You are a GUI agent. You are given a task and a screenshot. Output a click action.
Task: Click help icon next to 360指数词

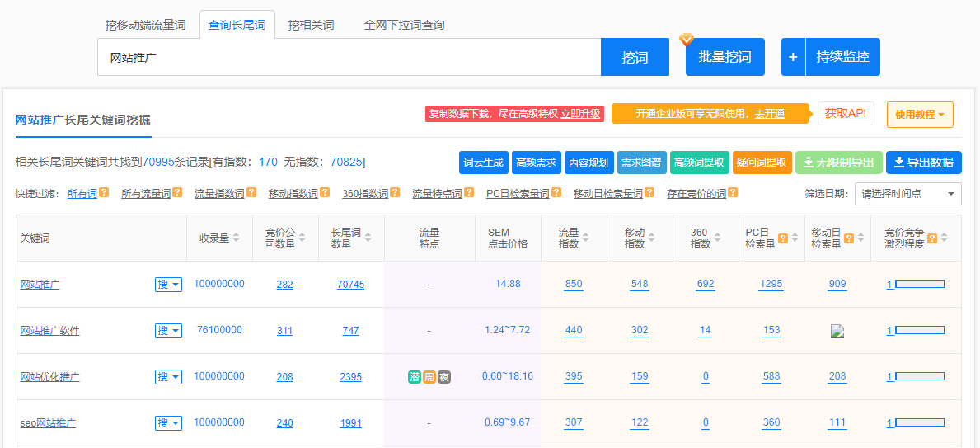coord(395,193)
